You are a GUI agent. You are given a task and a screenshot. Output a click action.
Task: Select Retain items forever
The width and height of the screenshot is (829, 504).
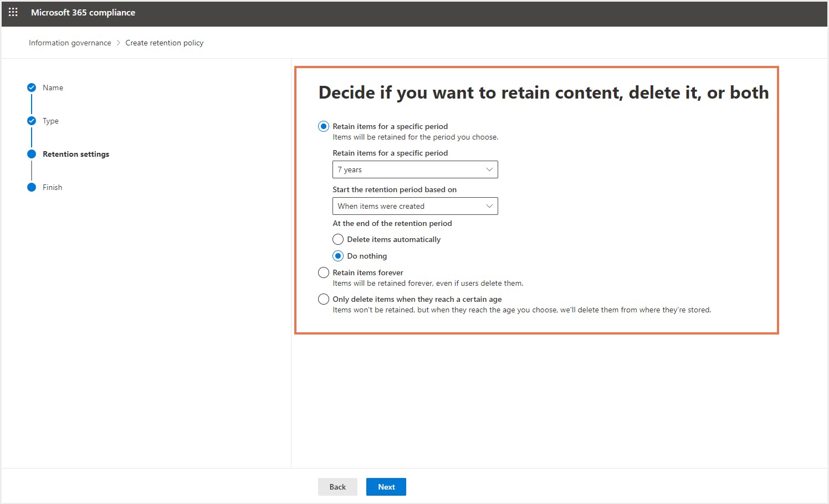(x=324, y=272)
